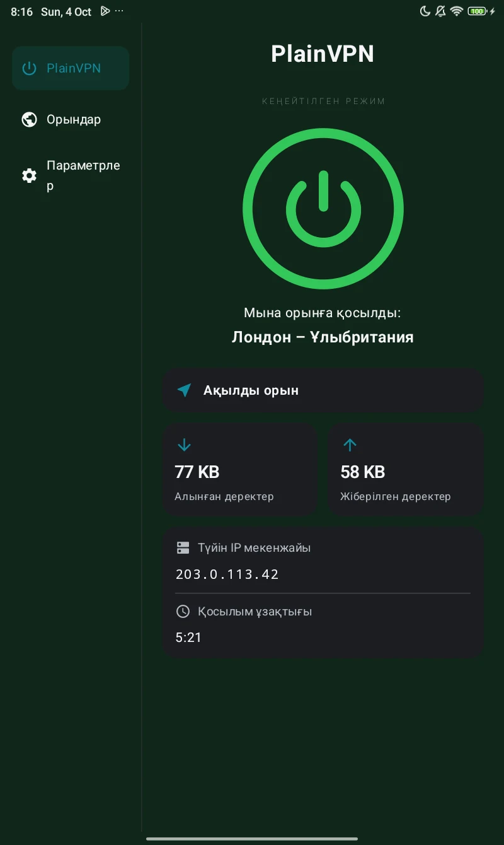
Task: Click the 8:16 clock in status bar
Action: (21, 12)
